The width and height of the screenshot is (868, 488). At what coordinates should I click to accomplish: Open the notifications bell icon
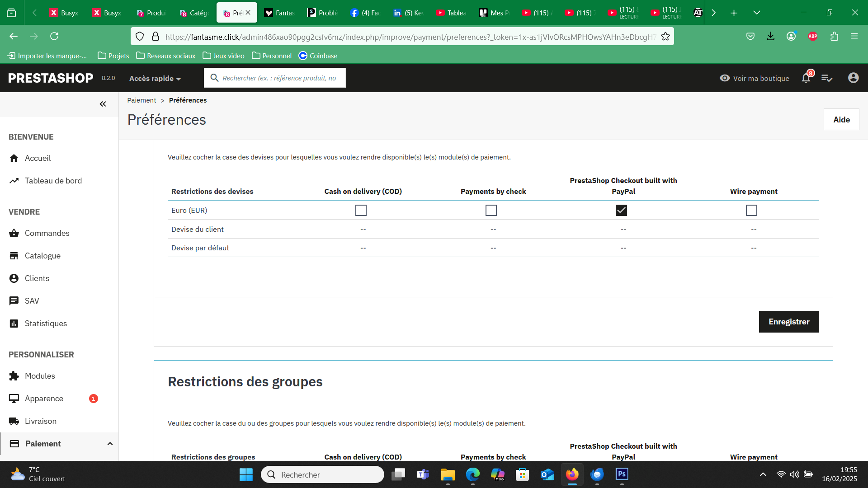point(806,78)
